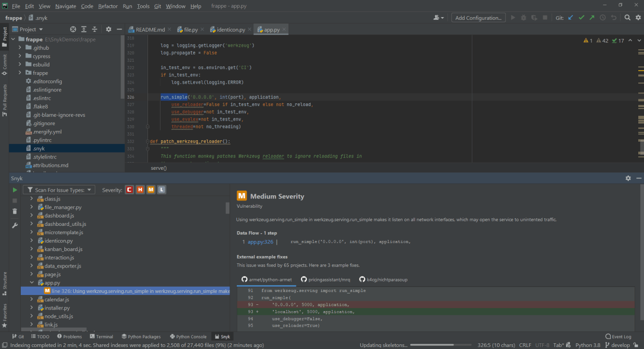Image resolution: width=644 pixels, height=349 pixels.
Task: Click Git commit green checkmark
Action: pyautogui.click(x=581, y=18)
